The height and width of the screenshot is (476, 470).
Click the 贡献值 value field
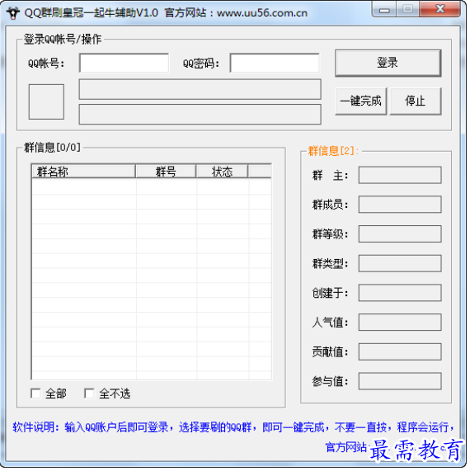[x=400, y=351]
